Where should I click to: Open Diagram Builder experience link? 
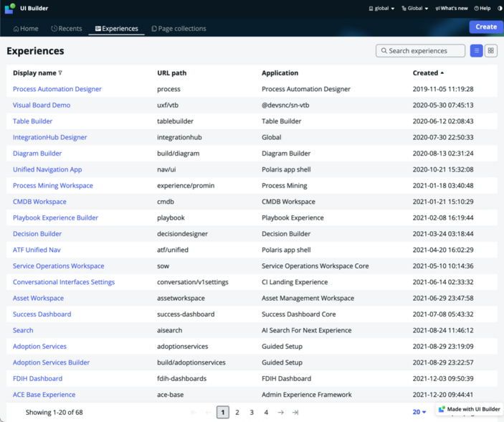37,154
